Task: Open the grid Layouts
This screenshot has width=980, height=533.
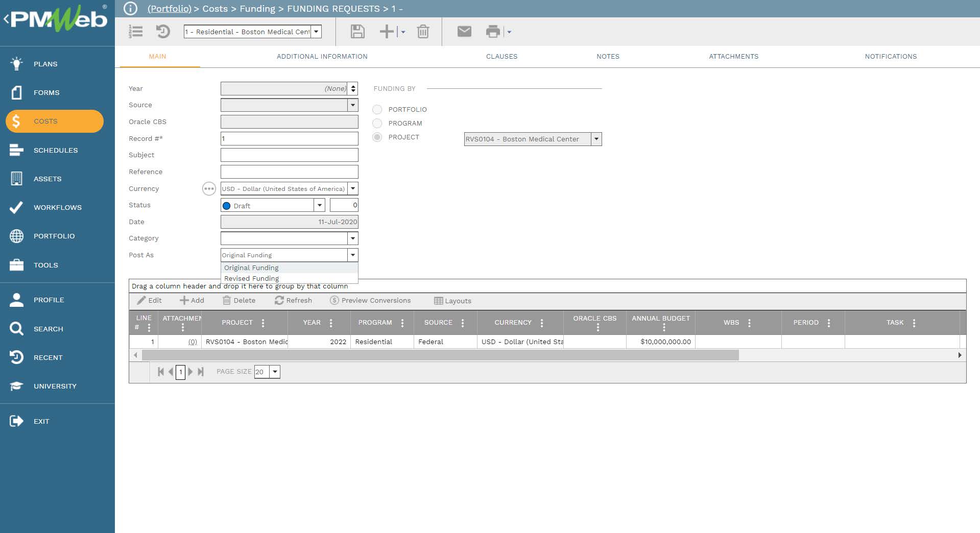Action: pos(452,301)
